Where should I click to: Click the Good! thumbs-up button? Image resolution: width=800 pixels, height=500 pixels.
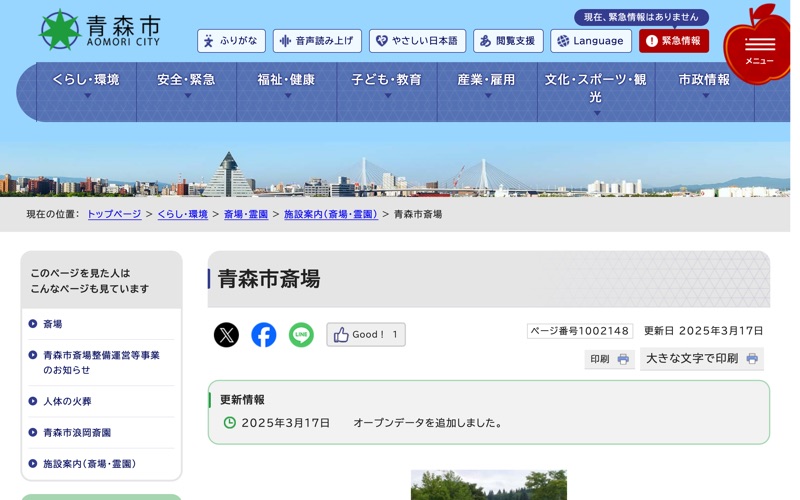coord(366,335)
